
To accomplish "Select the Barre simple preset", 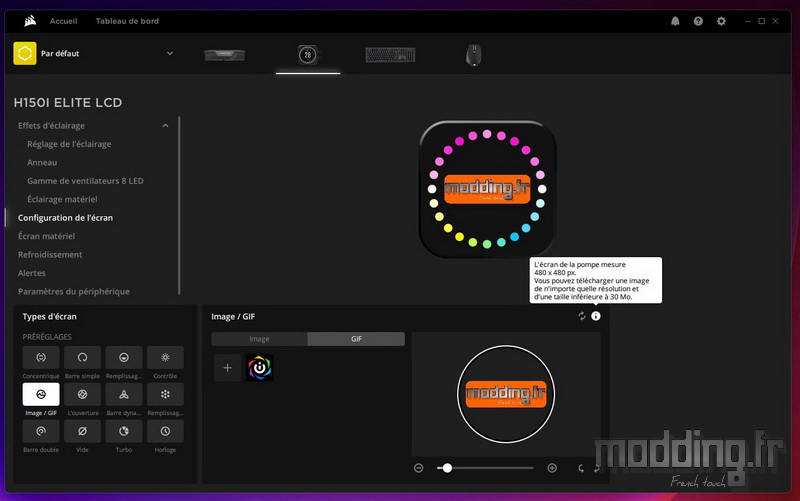I will coord(82,358).
